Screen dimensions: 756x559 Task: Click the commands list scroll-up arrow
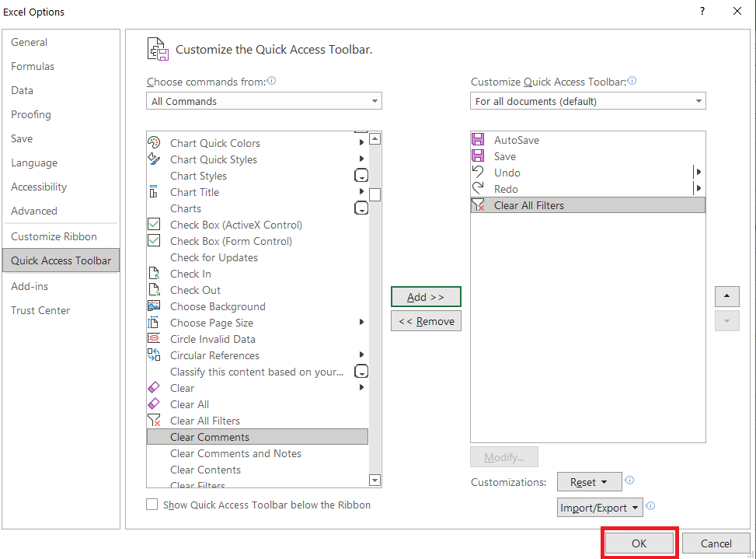pyautogui.click(x=375, y=139)
